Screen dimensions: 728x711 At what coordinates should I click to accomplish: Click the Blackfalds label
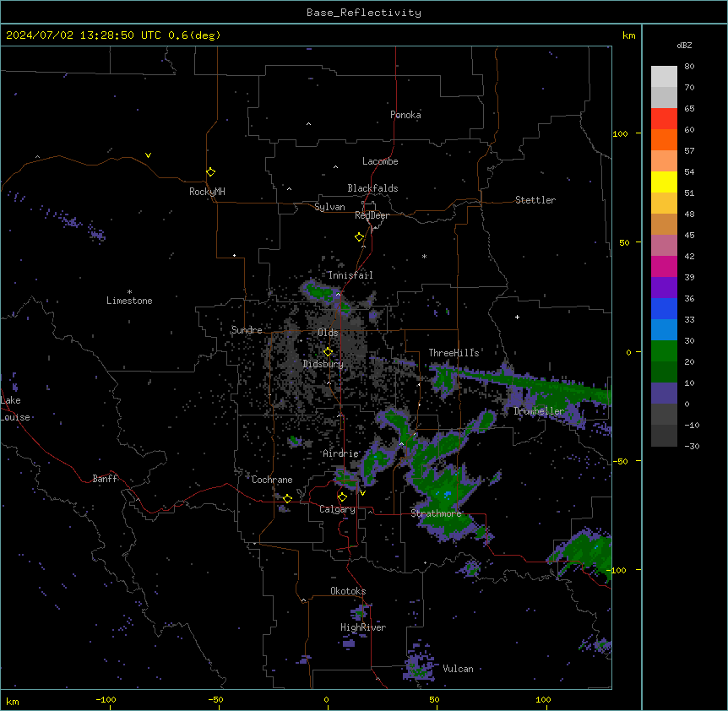coord(372,188)
